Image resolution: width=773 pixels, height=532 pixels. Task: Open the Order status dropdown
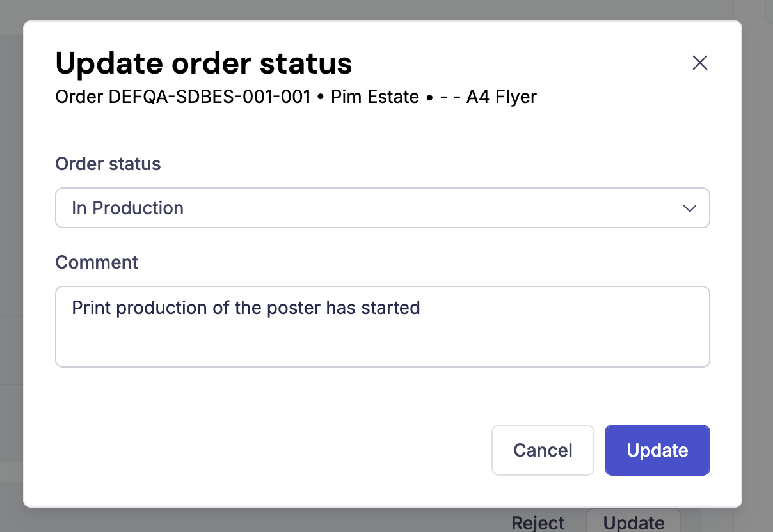382,208
